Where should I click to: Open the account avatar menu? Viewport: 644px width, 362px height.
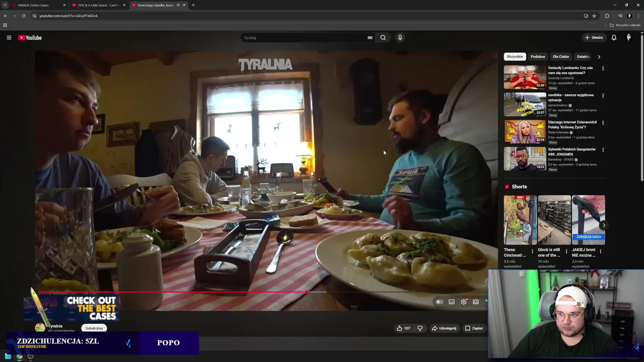click(x=628, y=38)
